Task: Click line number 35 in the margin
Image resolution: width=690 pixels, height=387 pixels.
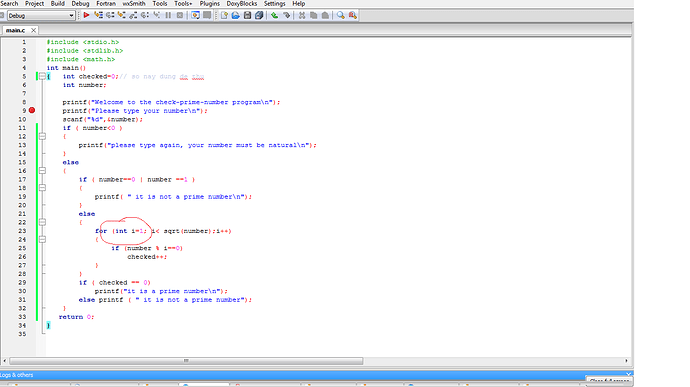Action: [22, 334]
